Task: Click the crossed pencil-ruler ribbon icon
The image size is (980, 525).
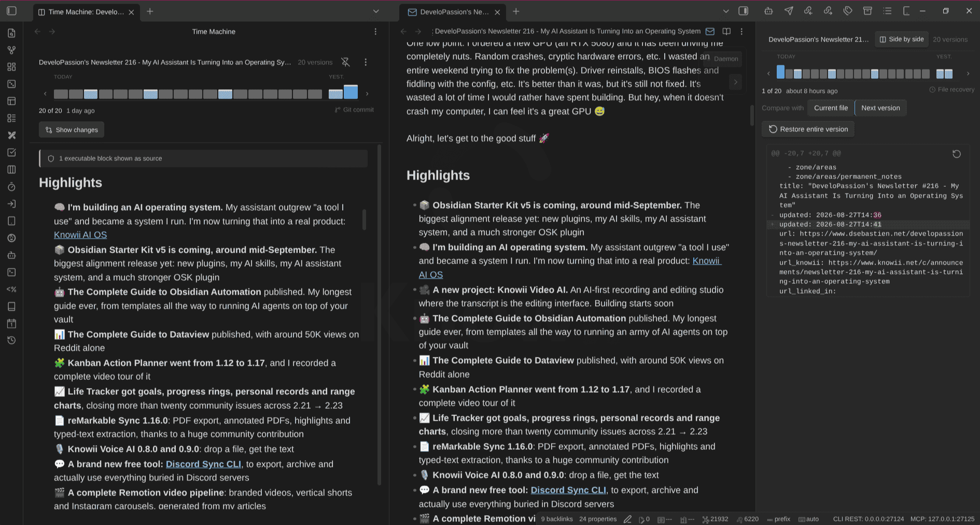Action: (x=11, y=135)
